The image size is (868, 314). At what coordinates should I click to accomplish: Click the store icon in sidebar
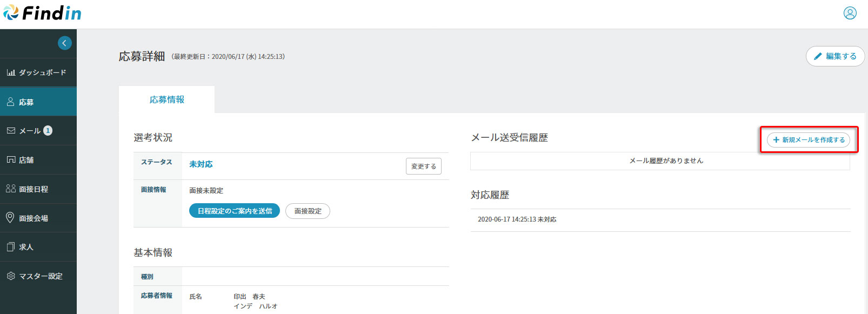point(11,160)
